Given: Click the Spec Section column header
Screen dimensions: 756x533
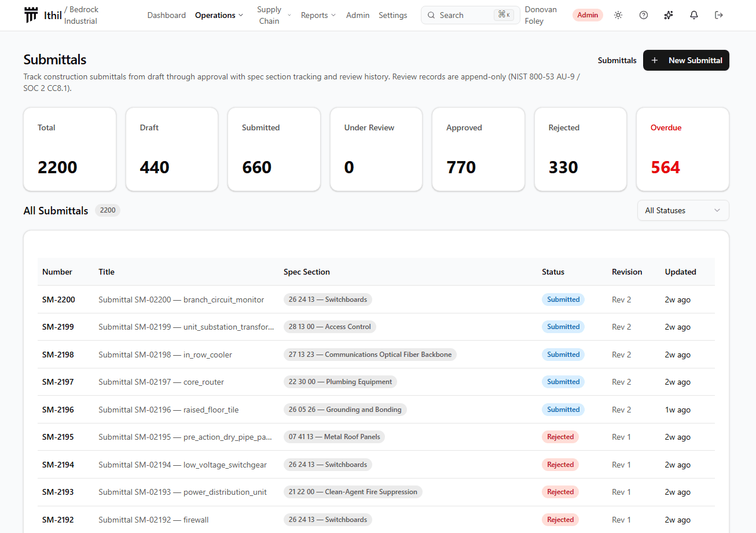Looking at the screenshot, I should click(x=307, y=272).
